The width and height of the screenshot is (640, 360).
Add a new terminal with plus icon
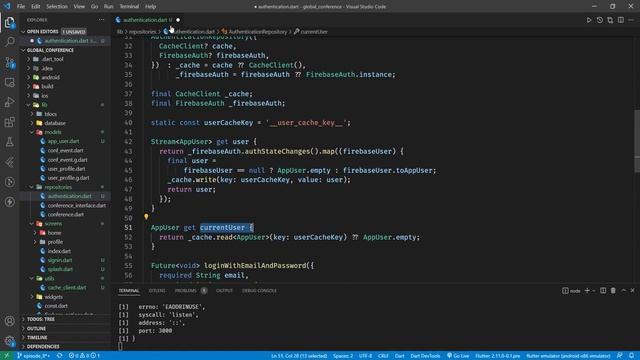(x=587, y=291)
